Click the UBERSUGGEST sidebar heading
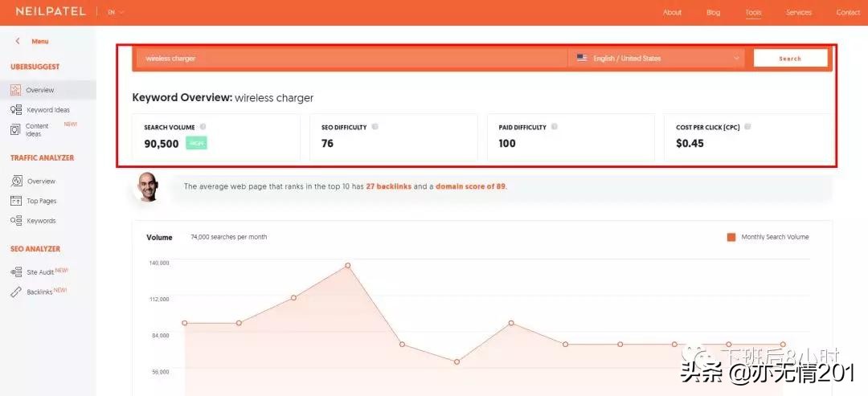The width and height of the screenshot is (868, 396). 35,67
